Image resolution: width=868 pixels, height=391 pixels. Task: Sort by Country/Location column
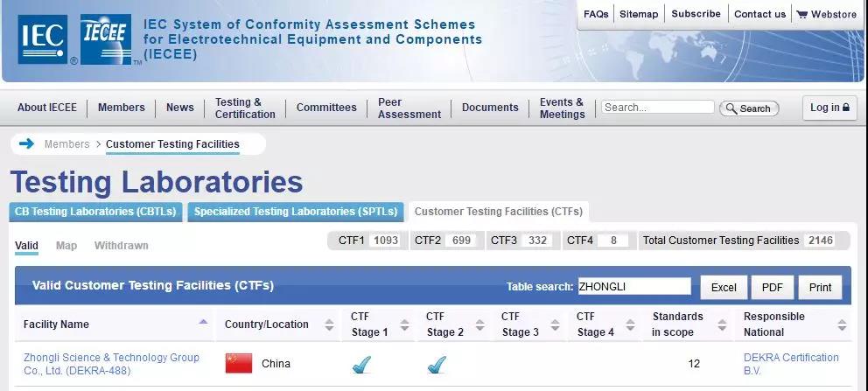tap(329, 325)
